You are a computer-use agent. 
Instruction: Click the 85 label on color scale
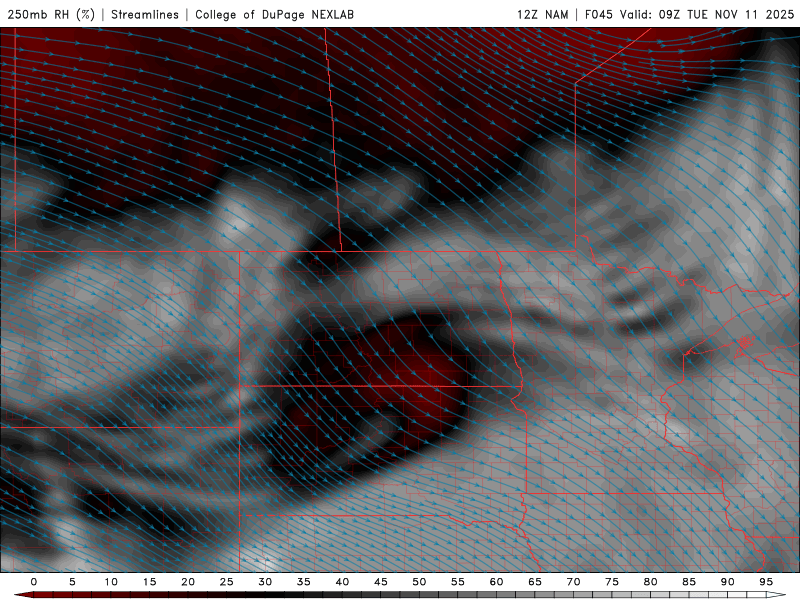tap(689, 582)
